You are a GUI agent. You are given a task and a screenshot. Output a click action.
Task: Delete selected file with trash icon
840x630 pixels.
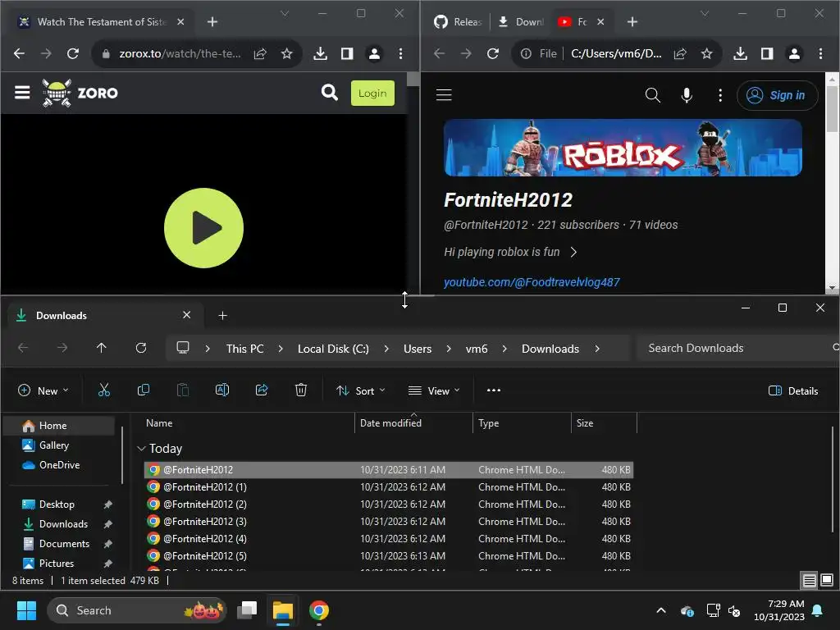301,390
